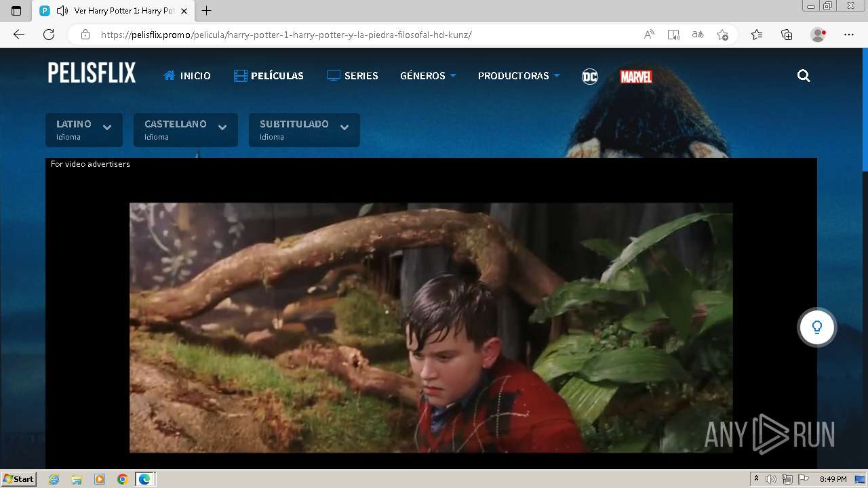Open the Marvel logo category
The height and width of the screenshot is (488, 868).
tap(636, 77)
